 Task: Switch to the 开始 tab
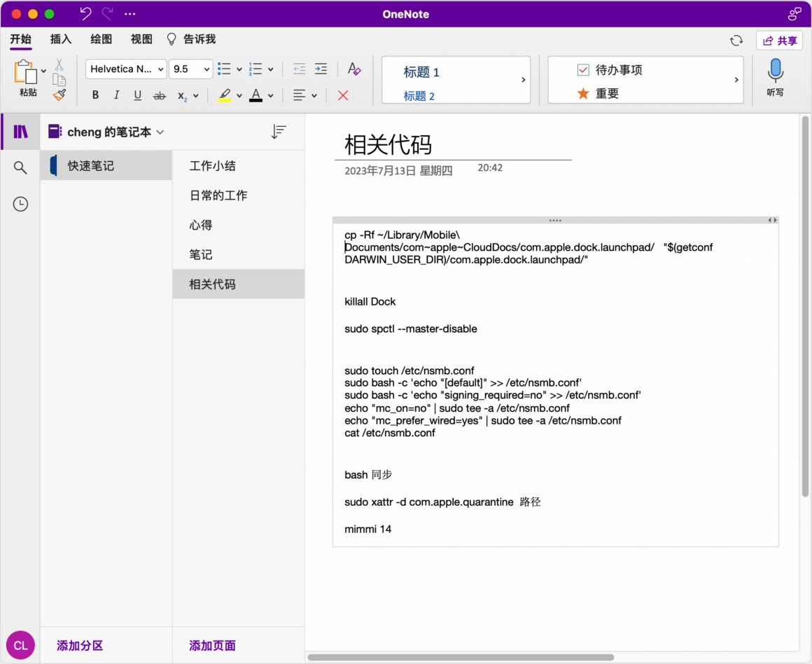pyautogui.click(x=21, y=39)
